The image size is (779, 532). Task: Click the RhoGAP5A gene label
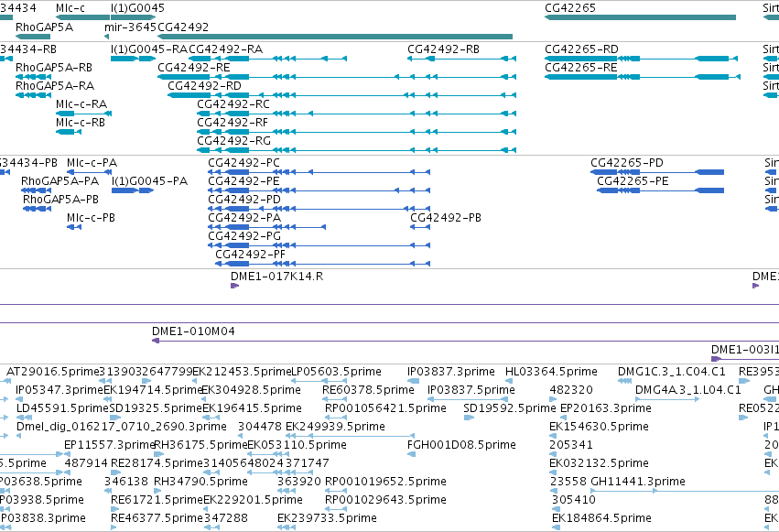click(x=44, y=27)
